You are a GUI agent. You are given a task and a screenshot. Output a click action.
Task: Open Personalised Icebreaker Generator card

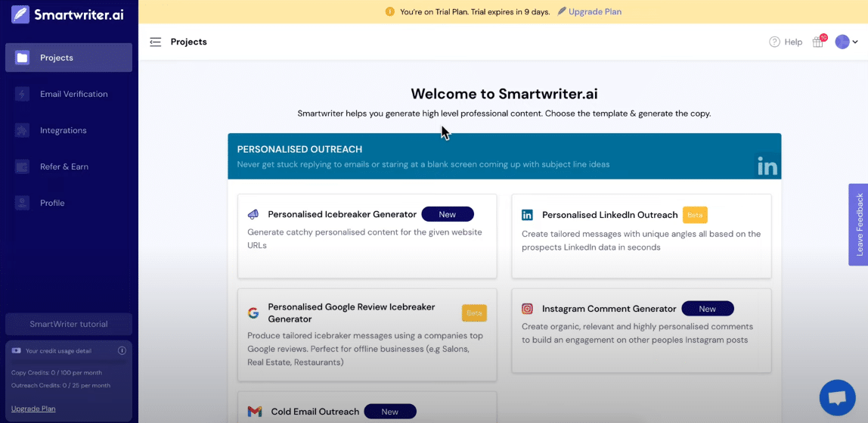click(x=367, y=236)
